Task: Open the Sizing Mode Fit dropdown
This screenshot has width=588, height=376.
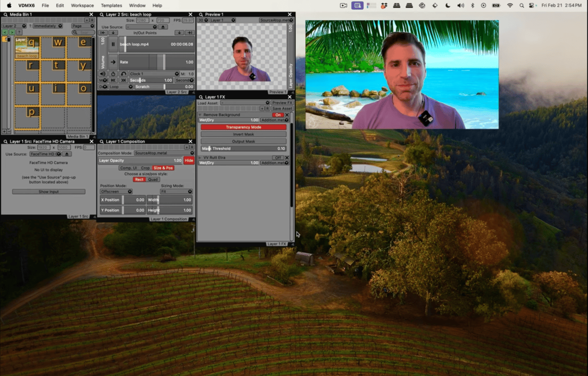Action: coord(176,192)
